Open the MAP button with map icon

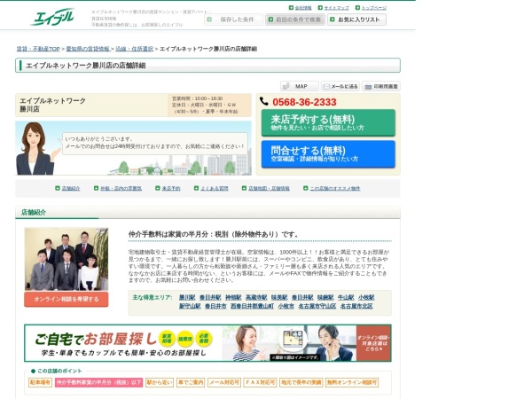tap(300, 86)
